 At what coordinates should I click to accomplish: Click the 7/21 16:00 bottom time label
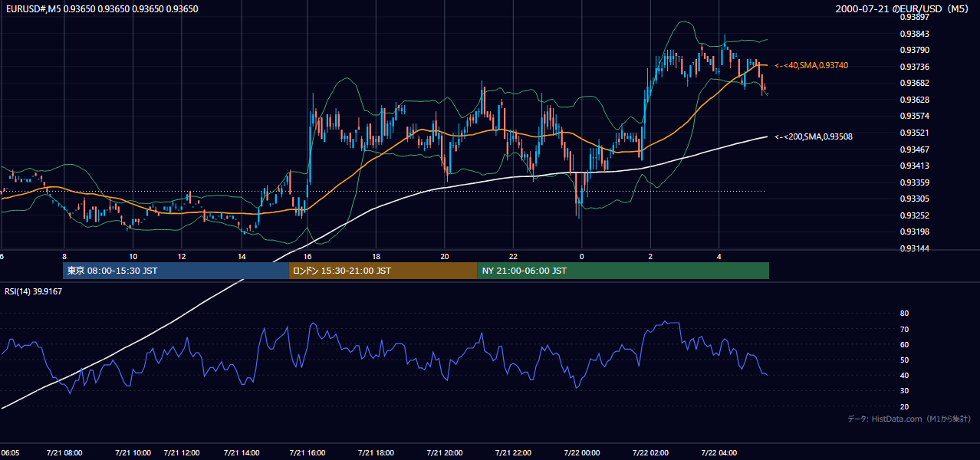click(307, 453)
